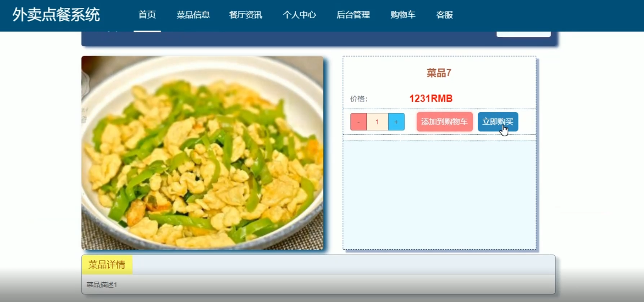
Task: Go to 后台管理 in the navigation
Action: (x=353, y=15)
